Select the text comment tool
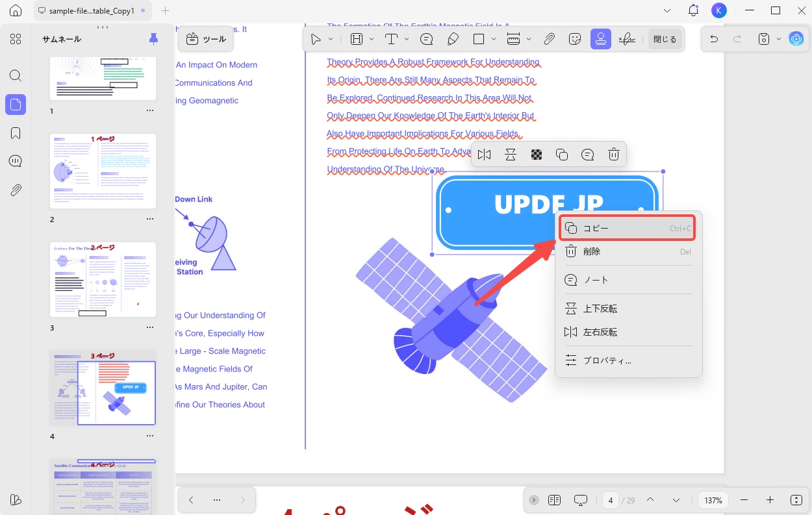812x515 pixels. 392,39
